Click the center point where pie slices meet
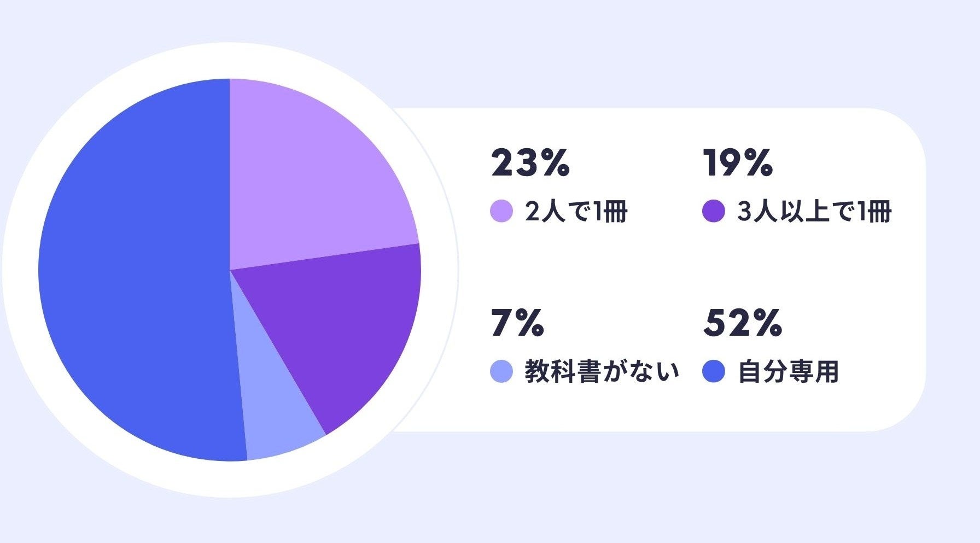Viewport: 980px width, 543px height. (230, 270)
